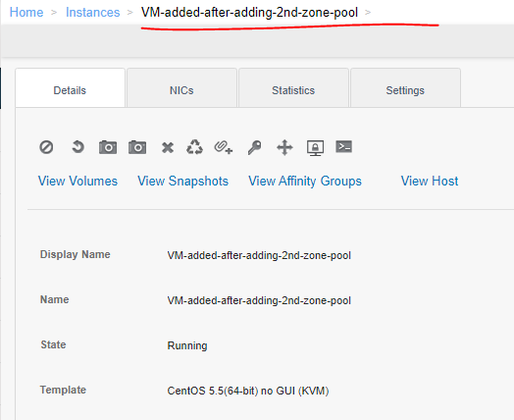Navigate to Instances in the breadcrumb
514x420 pixels.
coord(93,12)
